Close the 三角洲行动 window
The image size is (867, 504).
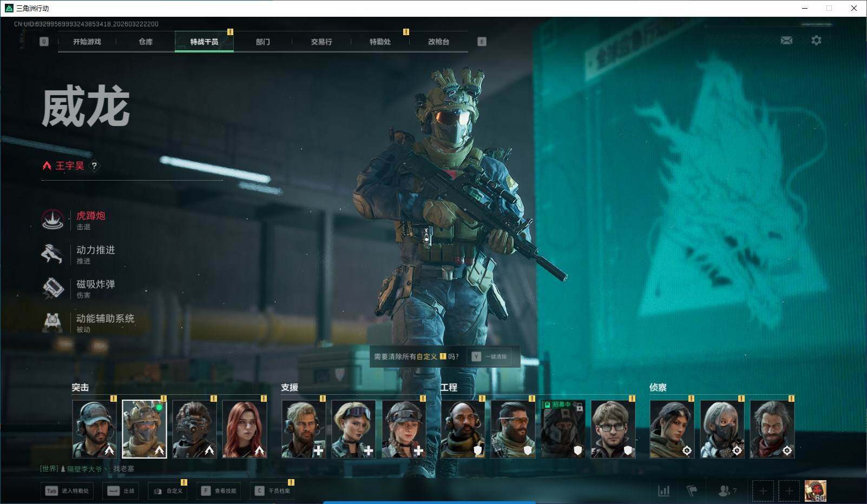[854, 8]
